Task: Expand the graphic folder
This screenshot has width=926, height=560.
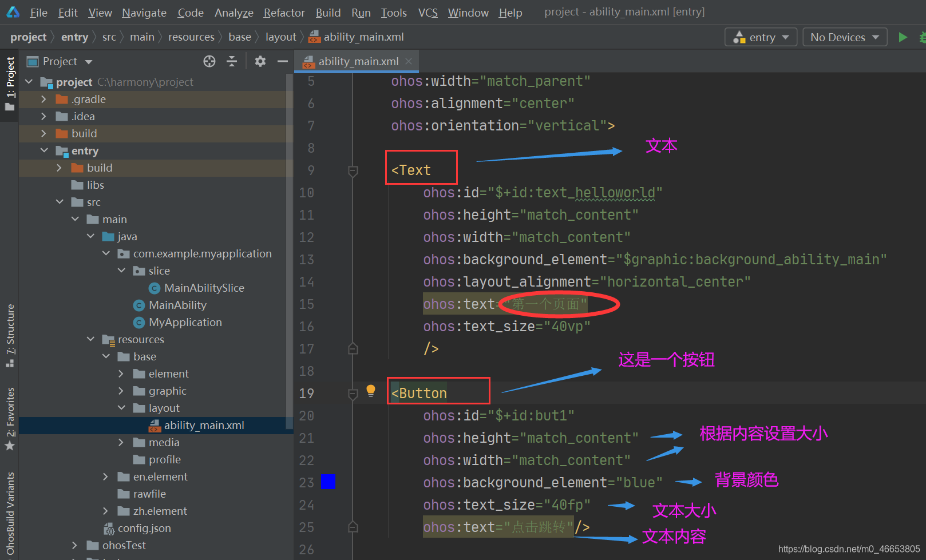Action: coord(121,391)
